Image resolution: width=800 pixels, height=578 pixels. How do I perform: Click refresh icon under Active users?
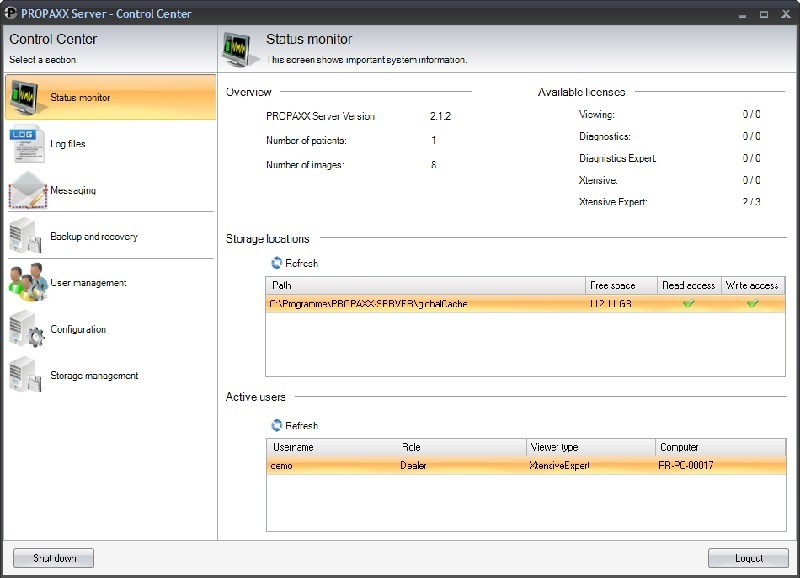click(x=277, y=425)
